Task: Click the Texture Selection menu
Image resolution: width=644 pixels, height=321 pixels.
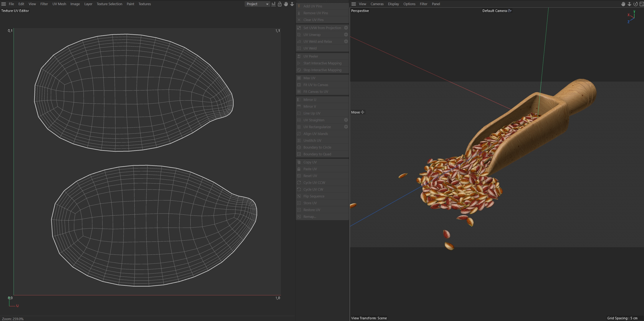Action: pos(109,4)
